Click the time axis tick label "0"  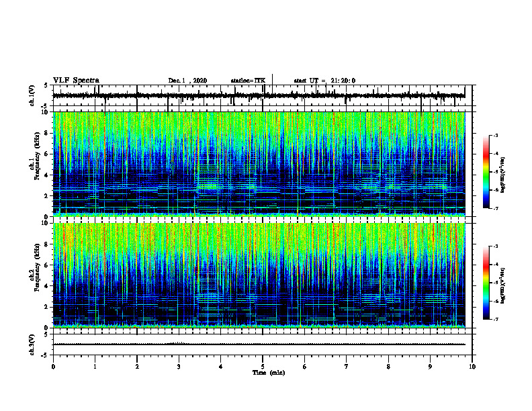point(53,367)
